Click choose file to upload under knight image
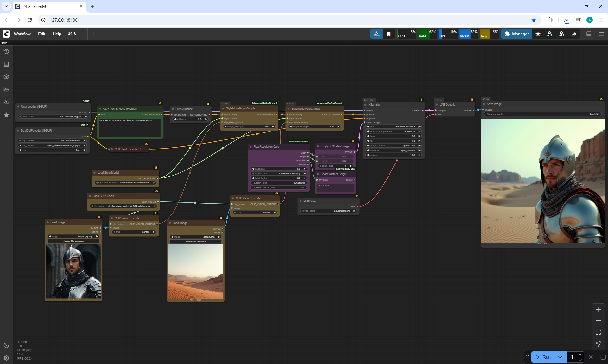This screenshot has height=364, width=608. coord(73,241)
